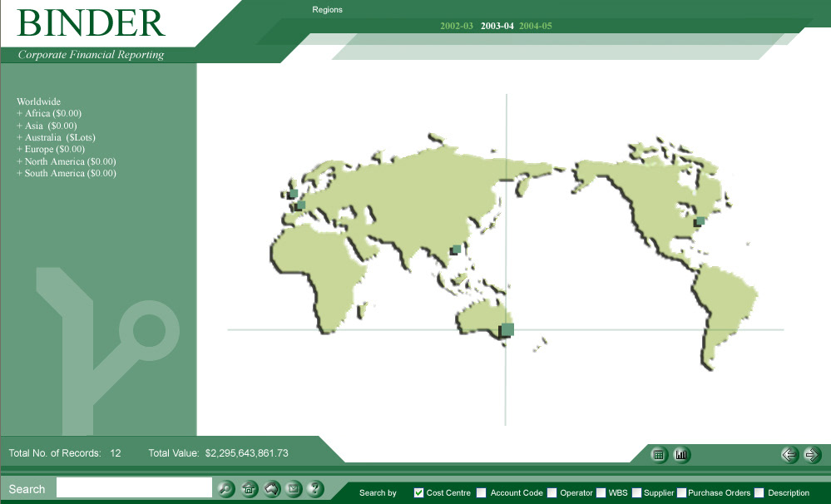The width and height of the screenshot is (831, 504).
Task: Click the BINDER logo
Action: click(92, 22)
